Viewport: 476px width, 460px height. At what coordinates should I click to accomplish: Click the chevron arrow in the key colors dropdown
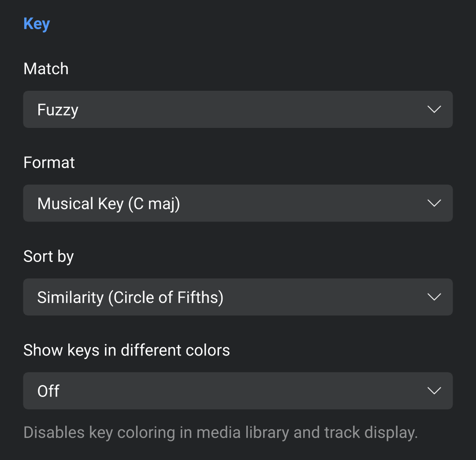434,391
